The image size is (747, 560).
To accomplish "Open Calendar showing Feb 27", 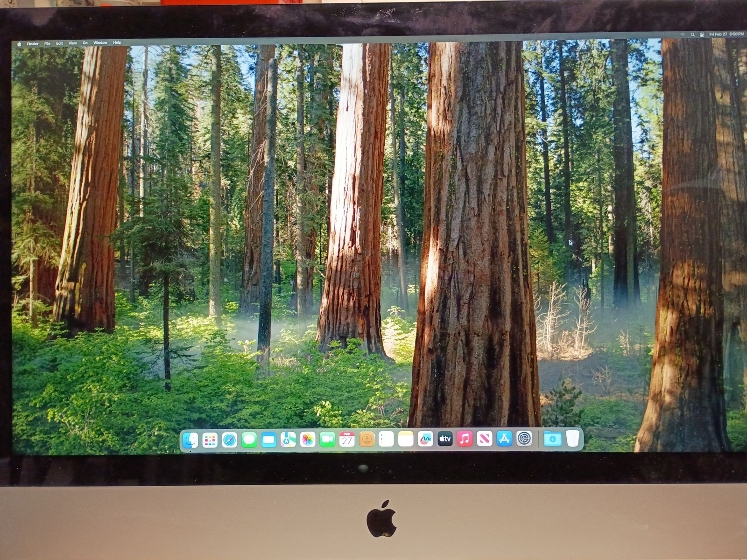I will (x=346, y=440).
